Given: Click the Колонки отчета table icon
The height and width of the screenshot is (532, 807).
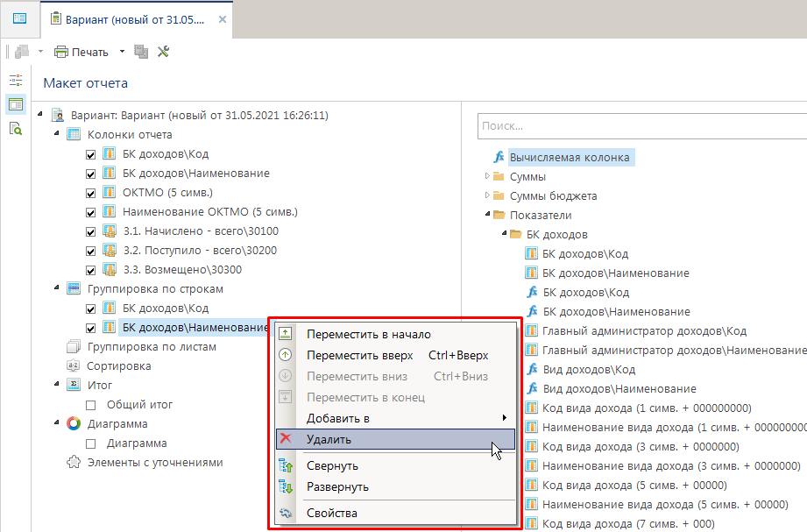Looking at the screenshot, I should (x=74, y=134).
